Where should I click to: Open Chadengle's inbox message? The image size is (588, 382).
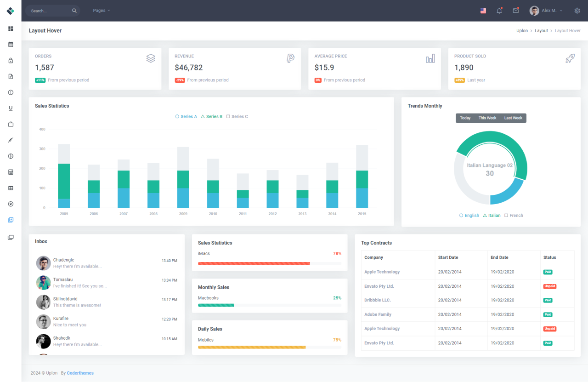[x=107, y=263]
